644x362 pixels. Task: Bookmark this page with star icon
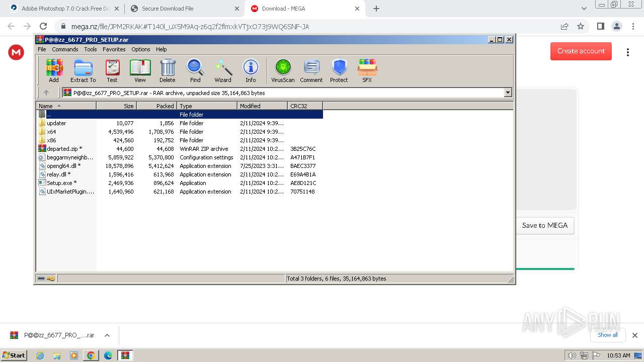point(581,26)
